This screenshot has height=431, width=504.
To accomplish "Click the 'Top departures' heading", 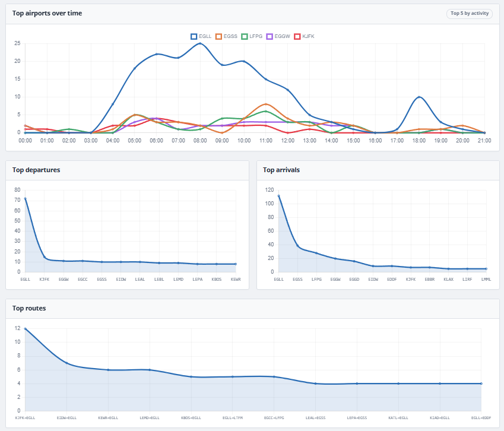I will [36, 170].
